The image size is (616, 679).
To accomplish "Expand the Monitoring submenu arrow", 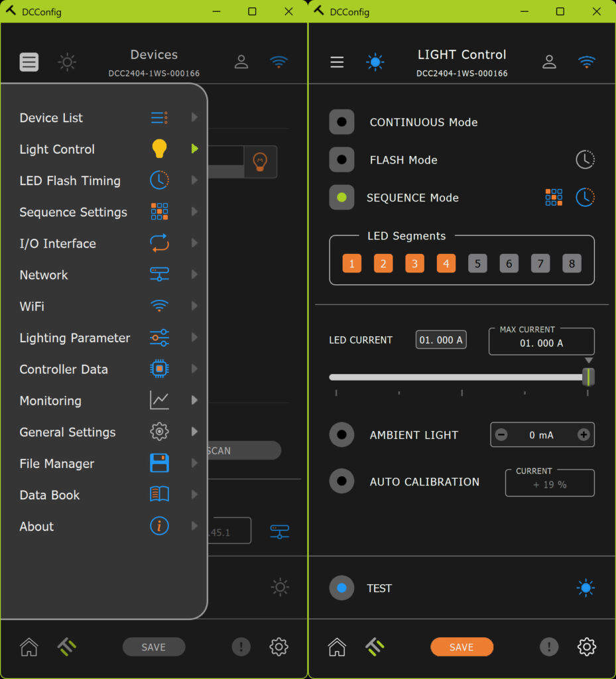I will click(194, 401).
